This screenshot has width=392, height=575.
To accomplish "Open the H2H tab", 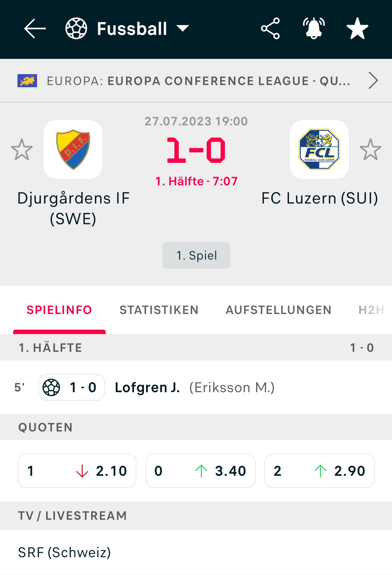I will click(x=371, y=310).
